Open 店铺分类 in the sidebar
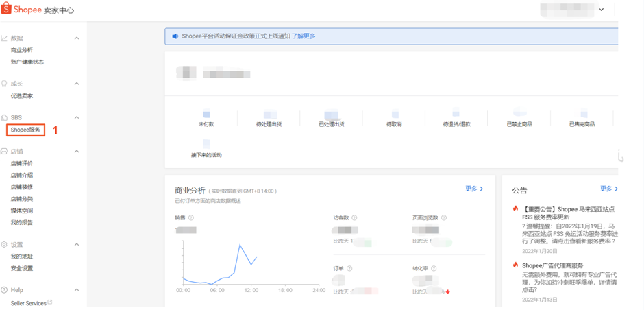The height and width of the screenshot is (310, 644). tap(22, 199)
